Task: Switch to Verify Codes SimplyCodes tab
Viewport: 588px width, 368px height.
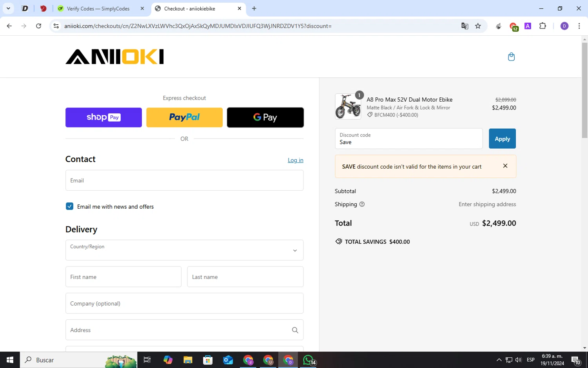Action: coord(98,9)
